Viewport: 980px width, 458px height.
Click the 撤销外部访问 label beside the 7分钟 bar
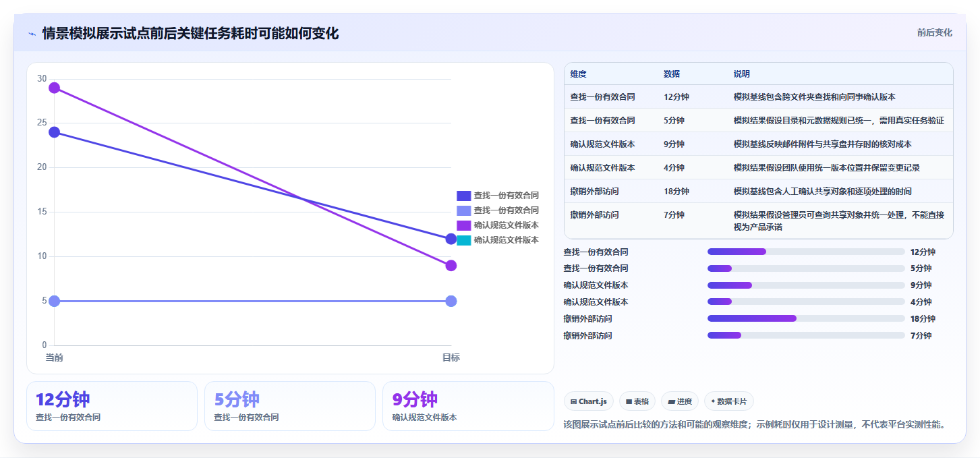click(x=588, y=336)
